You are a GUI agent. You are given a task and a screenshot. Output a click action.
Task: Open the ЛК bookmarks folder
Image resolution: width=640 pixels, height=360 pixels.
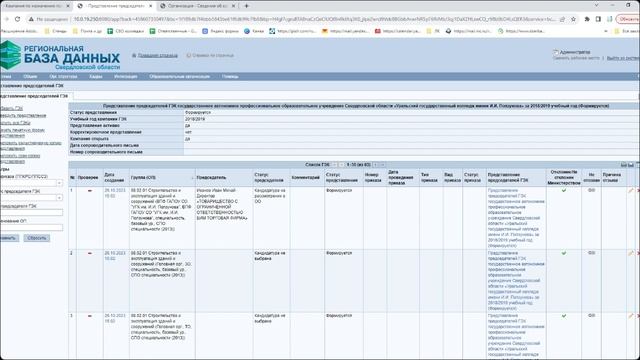[x=433, y=31]
